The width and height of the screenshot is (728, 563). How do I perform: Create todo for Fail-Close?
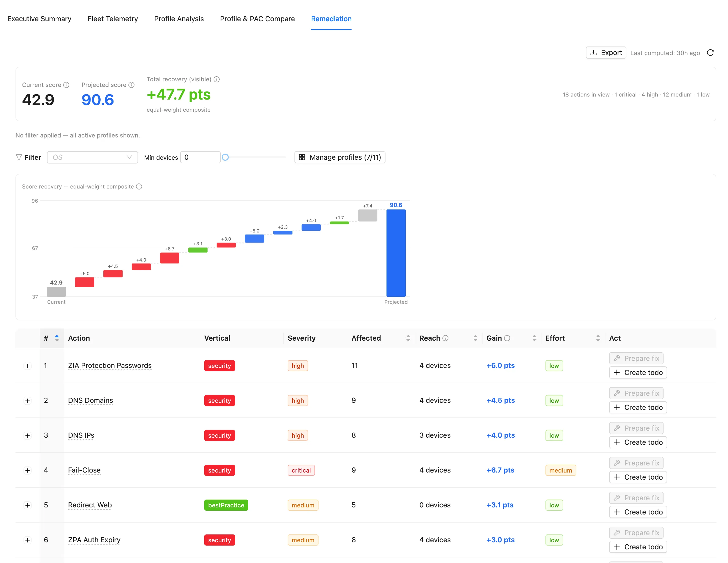pyautogui.click(x=638, y=477)
